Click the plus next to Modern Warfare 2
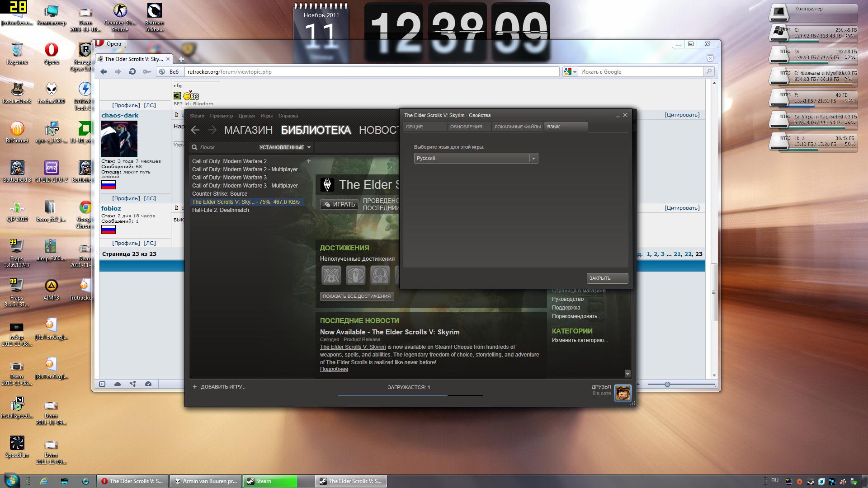The height and width of the screenshot is (488, 868). (309, 161)
